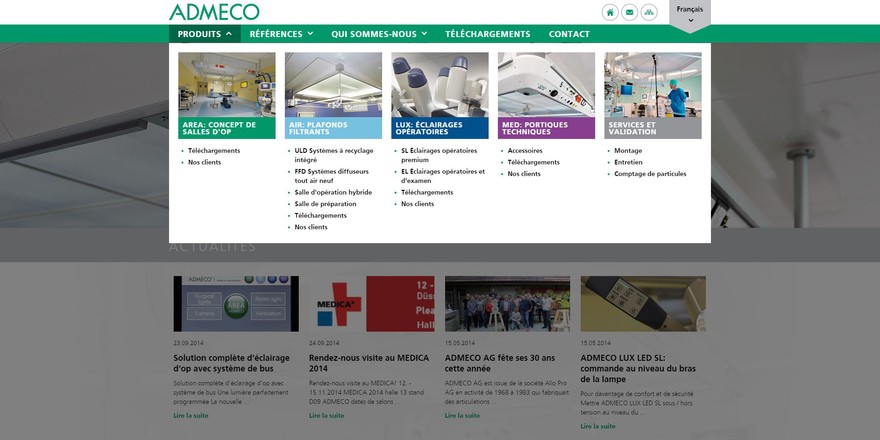Image resolution: width=880 pixels, height=440 pixels.
Task: Click Téléchargements under the MED column
Action: tap(534, 162)
